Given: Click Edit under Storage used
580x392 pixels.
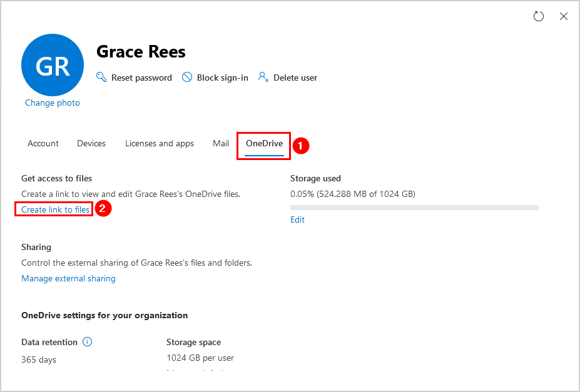Looking at the screenshot, I should tap(297, 220).
